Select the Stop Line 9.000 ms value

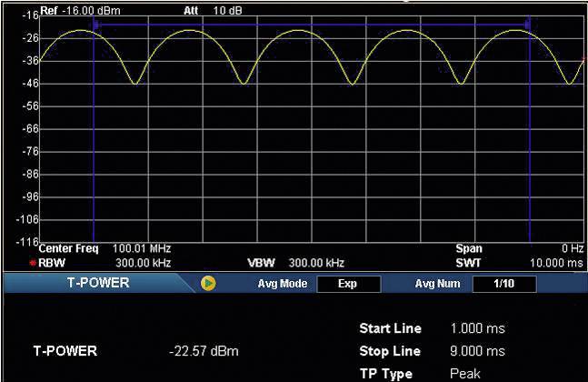coord(477,351)
